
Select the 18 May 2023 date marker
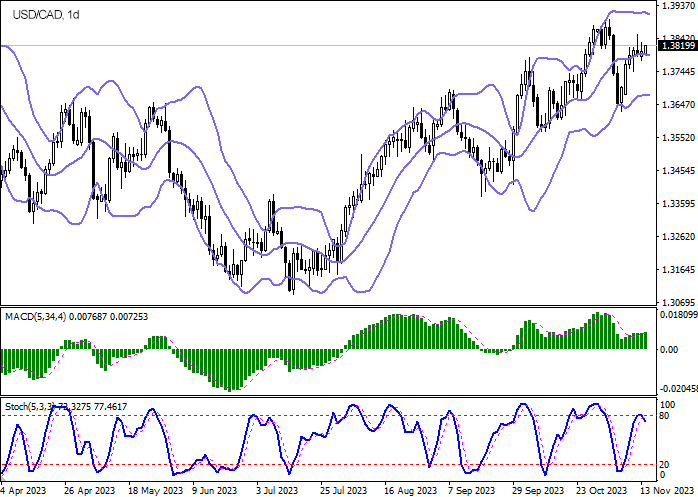pos(153,490)
